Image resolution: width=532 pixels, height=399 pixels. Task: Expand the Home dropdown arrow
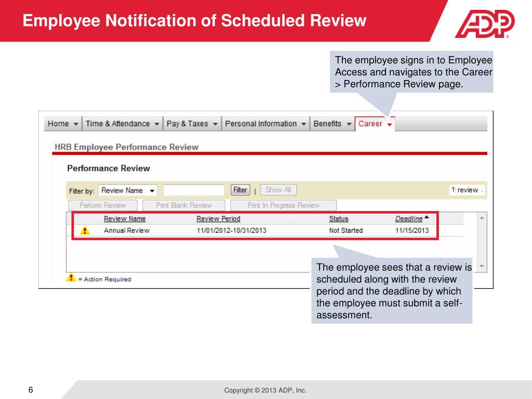76,124
